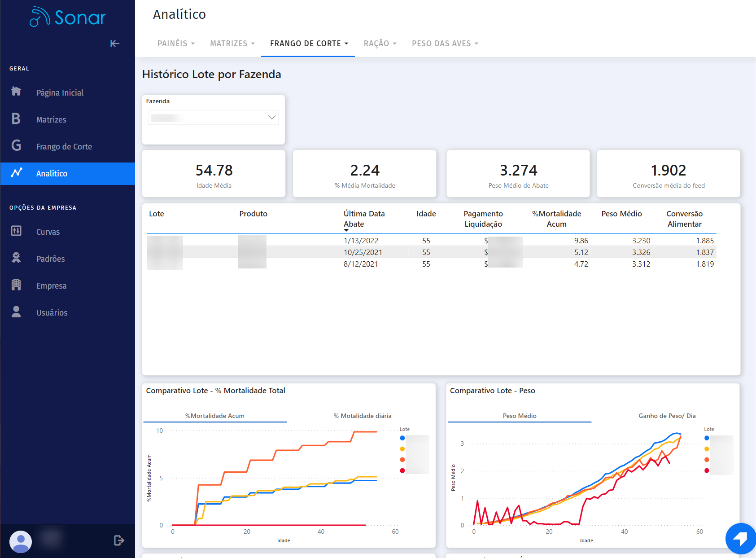Expand the MATRIZES dropdown menu
The width and height of the screenshot is (756, 558).
click(232, 44)
